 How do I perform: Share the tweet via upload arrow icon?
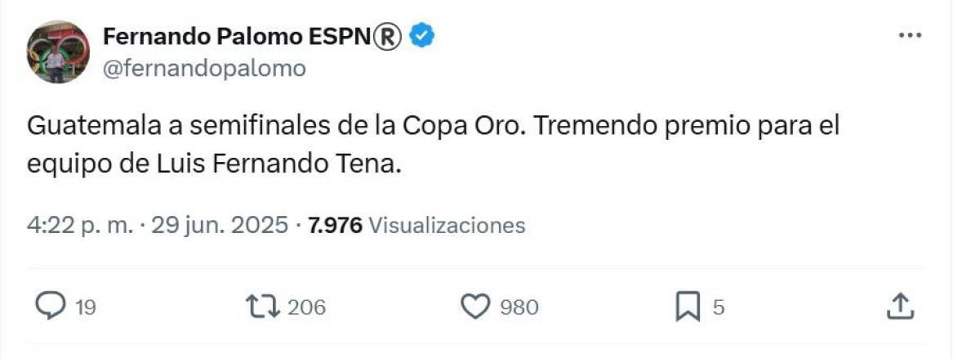pyautogui.click(x=899, y=307)
